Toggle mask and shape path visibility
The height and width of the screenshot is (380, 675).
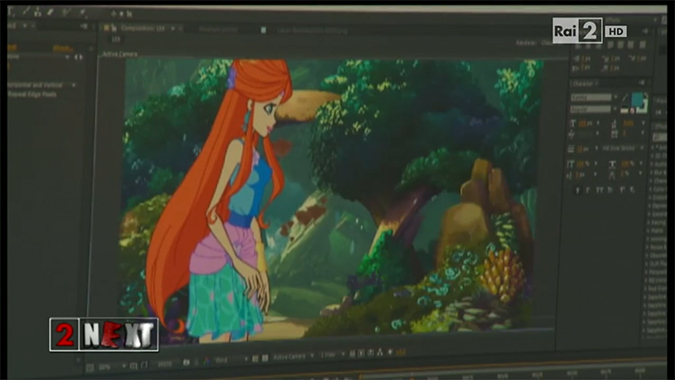[145, 365]
